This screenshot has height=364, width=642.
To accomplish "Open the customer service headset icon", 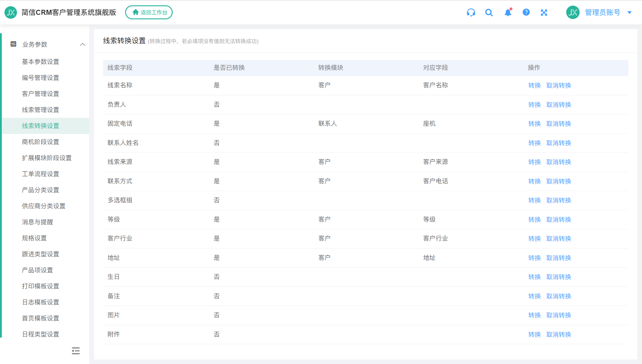I will tap(471, 12).
